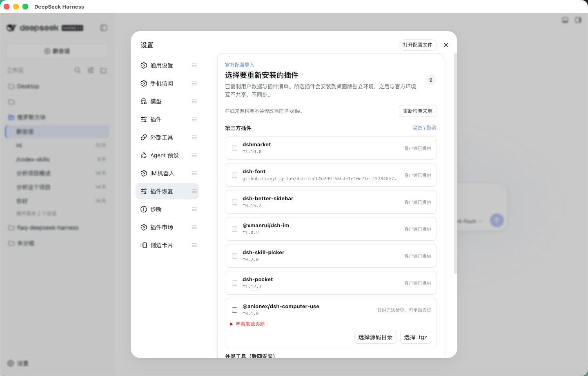
Task: Click drag handle next to 通用设置
Action: (194, 65)
